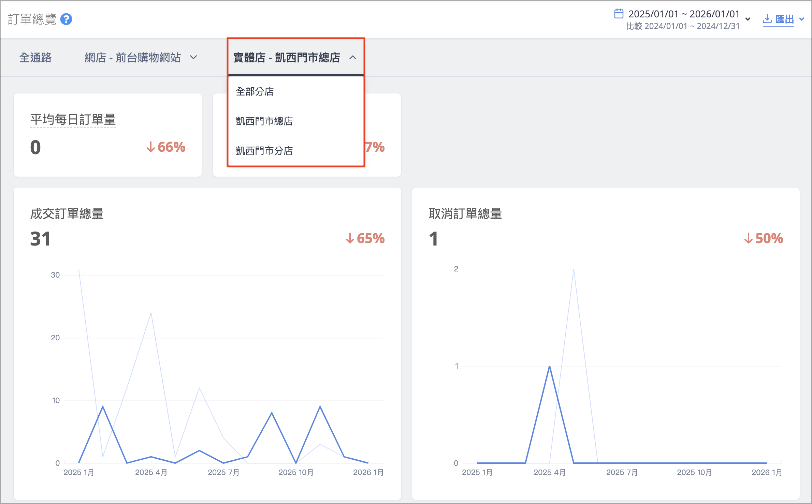
Task: Click the 訂單總覽 page heading
Action: (32, 19)
